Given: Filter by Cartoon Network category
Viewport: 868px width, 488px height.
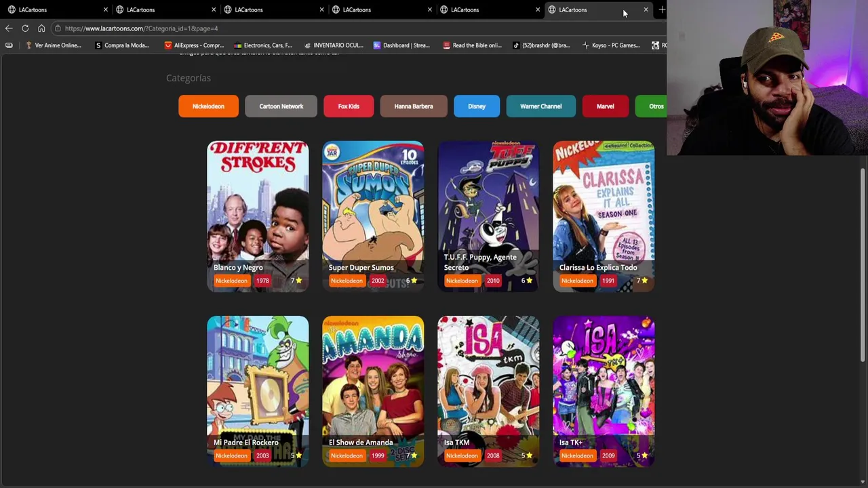Looking at the screenshot, I should click(x=281, y=106).
